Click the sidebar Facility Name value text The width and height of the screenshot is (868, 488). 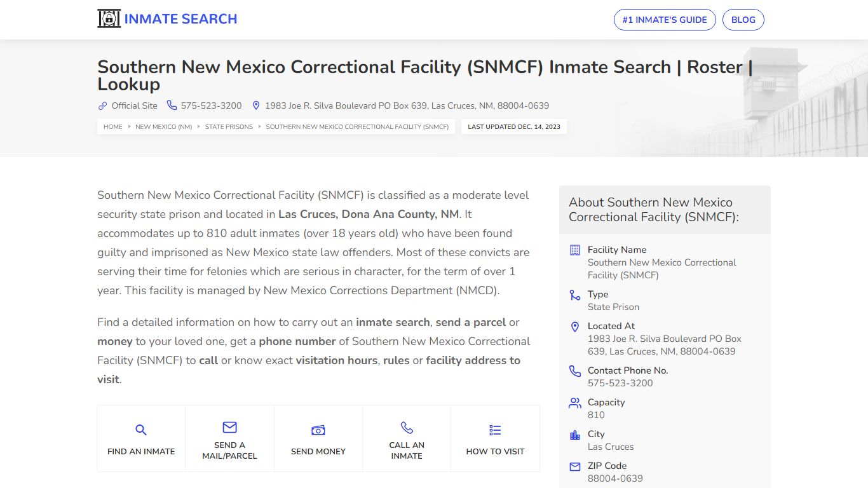(x=661, y=269)
